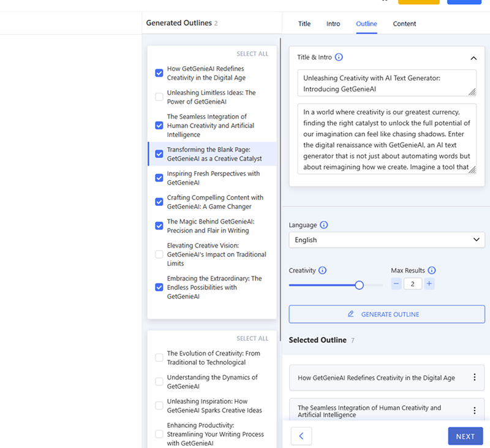Screen dimensions: 490x448
Task: Check 'Elevating Creative Vision' checkbox
Action: (x=159, y=254)
